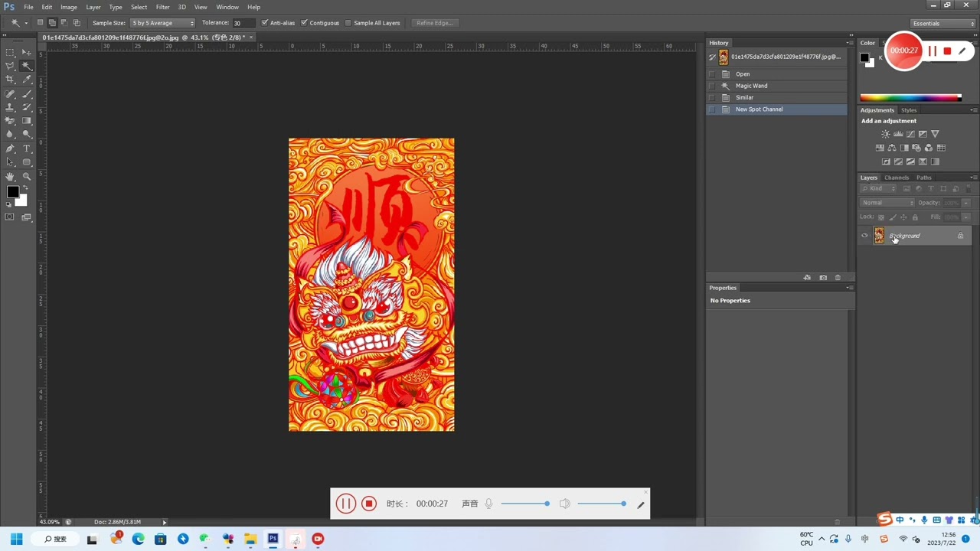Click the toolbox foreground color swatch
Viewport: 980px width, 551px height.
(x=12, y=192)
